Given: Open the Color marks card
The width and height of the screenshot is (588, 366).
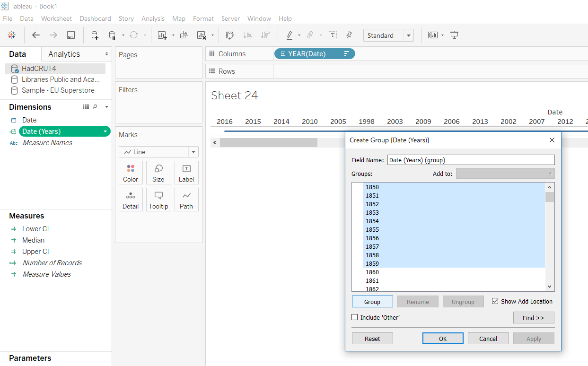Looking at the screenshot, I should pos(131,173).
